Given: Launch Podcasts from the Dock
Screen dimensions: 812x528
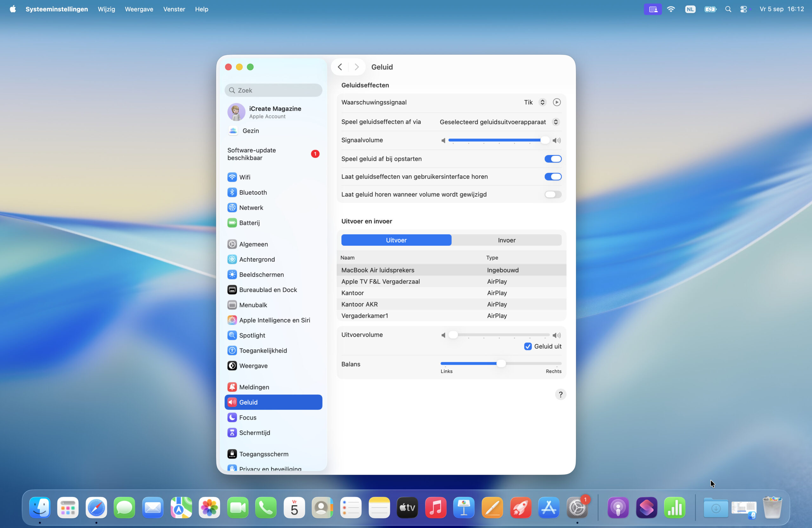Looking at the screenshot, I should click(x=618, y=507).
